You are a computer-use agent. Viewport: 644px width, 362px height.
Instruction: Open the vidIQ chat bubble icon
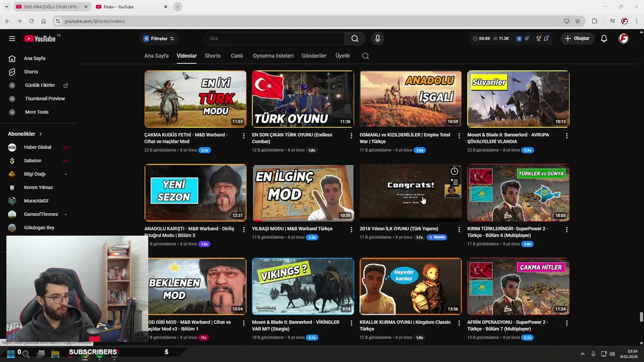(x=546, y=39)
